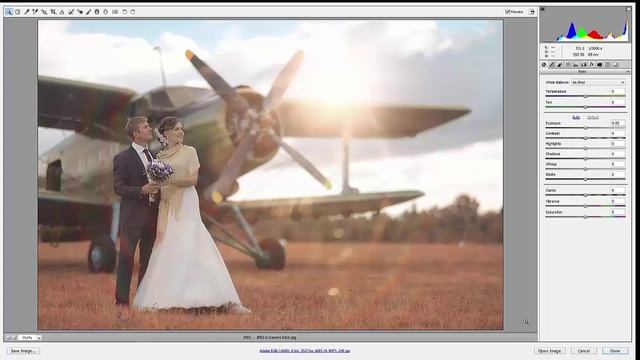This screenshot has height=360, width=640.
Task: Select the Hand tool
Action: 18,12
